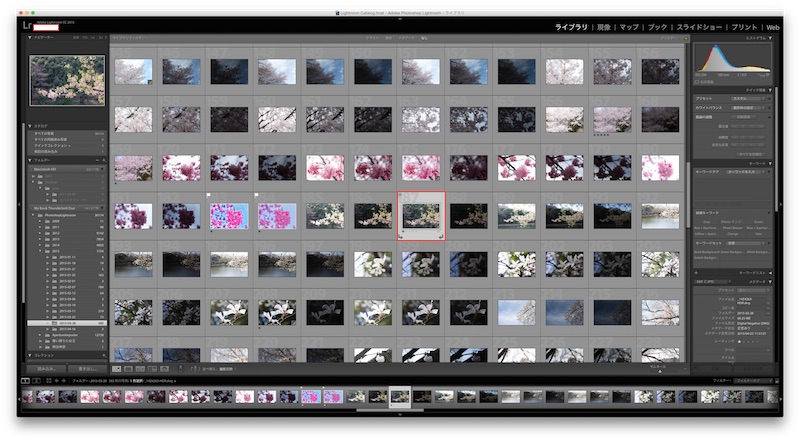Hide left panel with edge arrow
This screenshot has height=441, width=800.
tap(19, 204)
